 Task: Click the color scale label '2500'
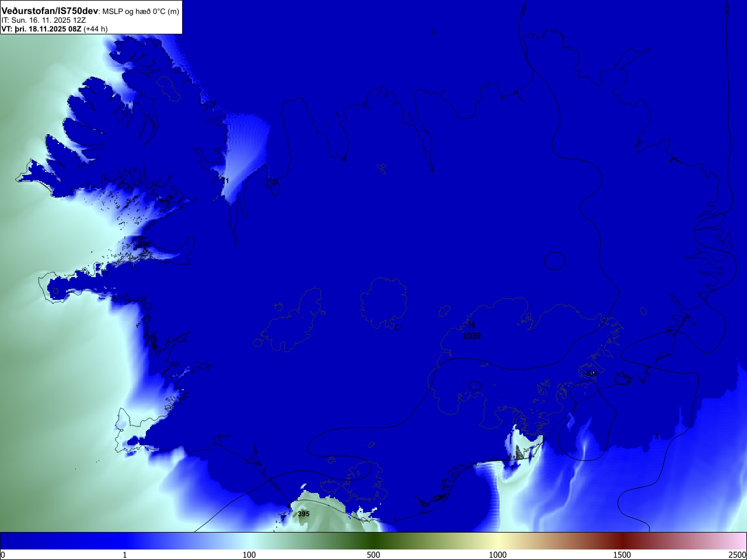tap(737, 555)
